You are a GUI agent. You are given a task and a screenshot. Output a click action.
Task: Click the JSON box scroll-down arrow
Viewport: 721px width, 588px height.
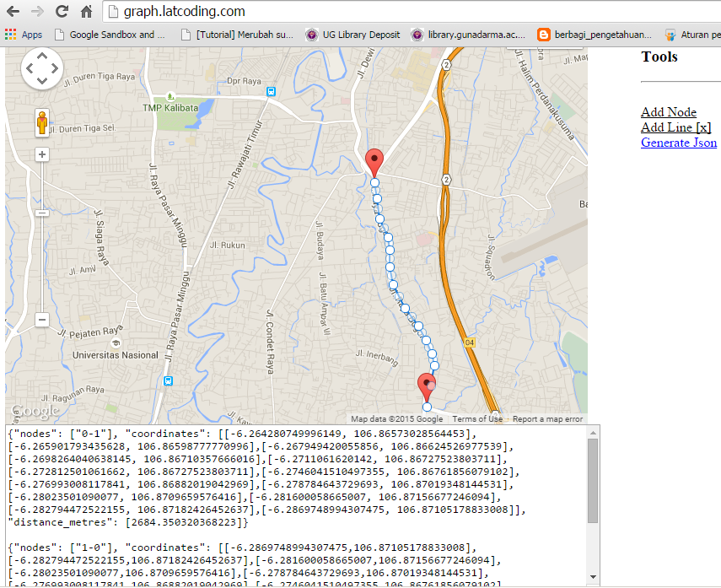pos(593,577)
